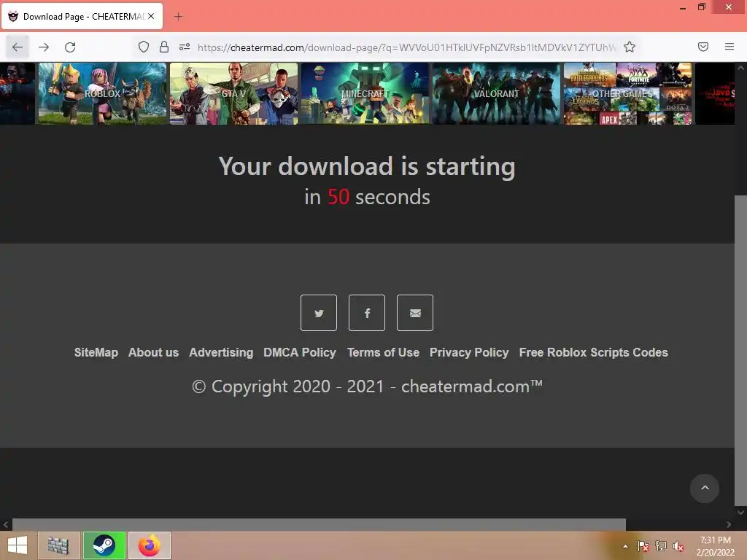Open the Terms of Use link

383,352
